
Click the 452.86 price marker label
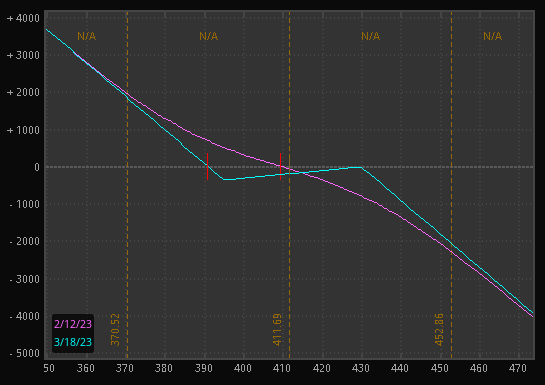(439, 330)
